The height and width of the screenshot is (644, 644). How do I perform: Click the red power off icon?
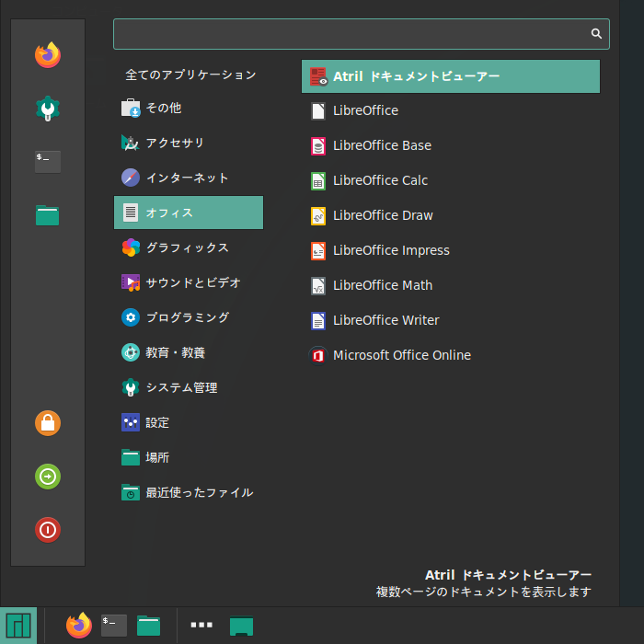pyautogui.click(x=48, y=530)
